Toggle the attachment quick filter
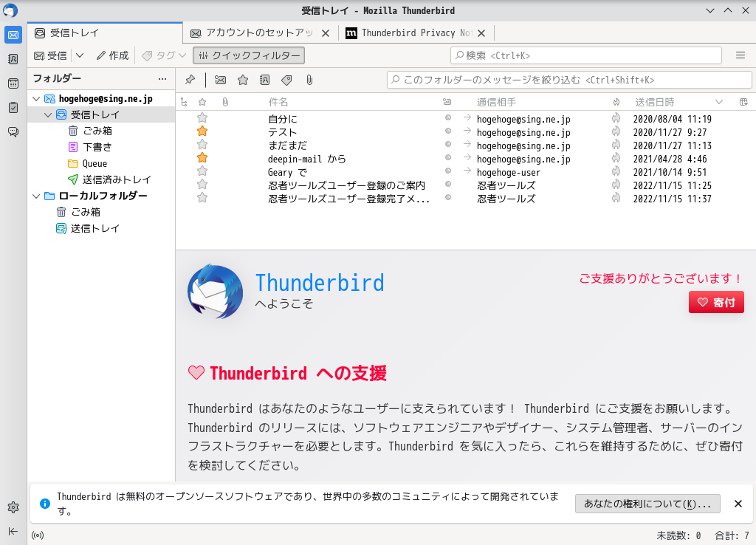The height and width of the screenshot is (545, 756). click(x=309, y=80)
